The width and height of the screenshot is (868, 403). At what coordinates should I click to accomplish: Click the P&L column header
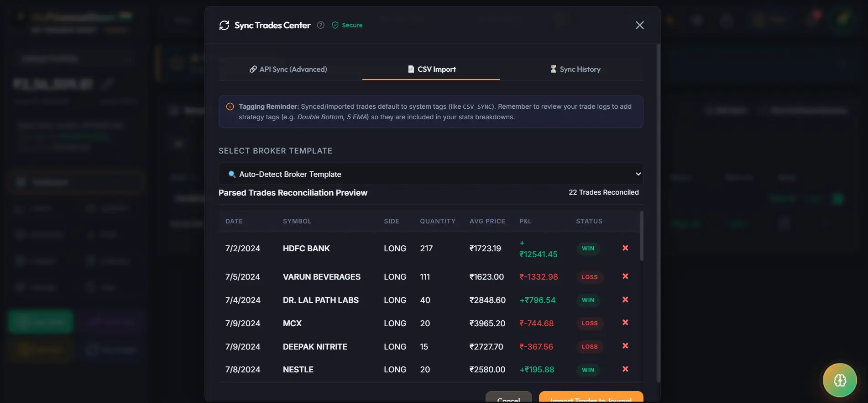(525, 221)
